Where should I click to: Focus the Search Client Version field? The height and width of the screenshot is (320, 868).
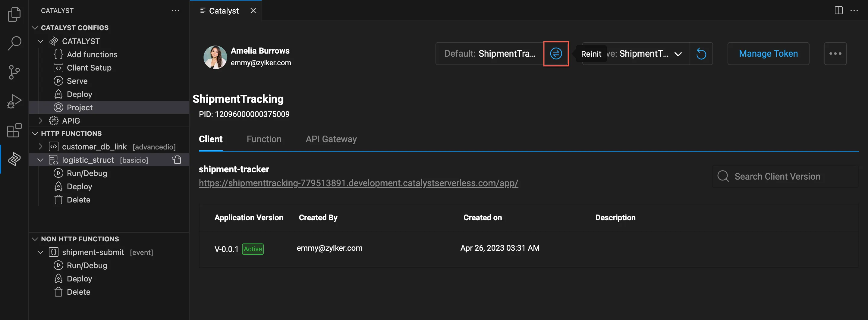pyautogui.click(x=785, y=176)
